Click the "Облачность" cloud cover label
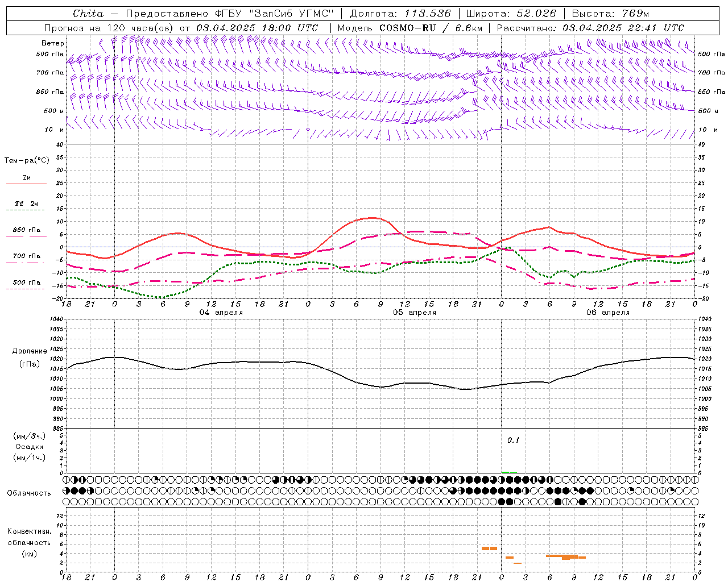 [x=29, y=493]
